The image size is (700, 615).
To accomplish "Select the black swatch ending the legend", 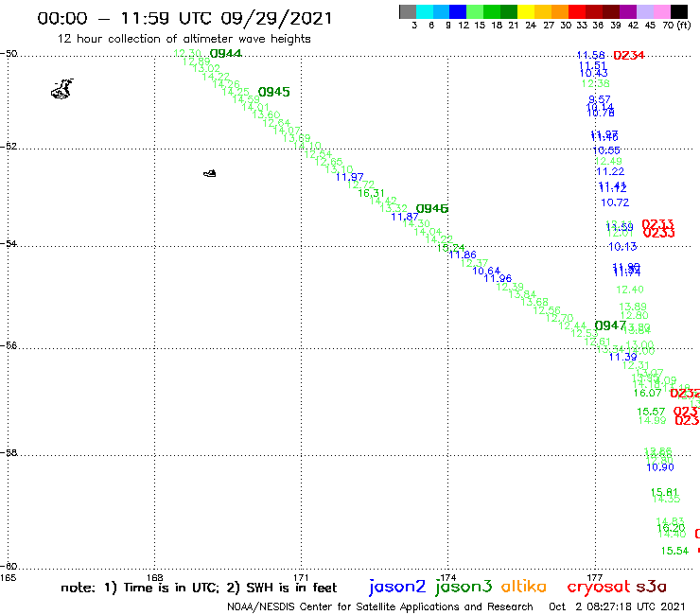I will click(x=679, y=11).
